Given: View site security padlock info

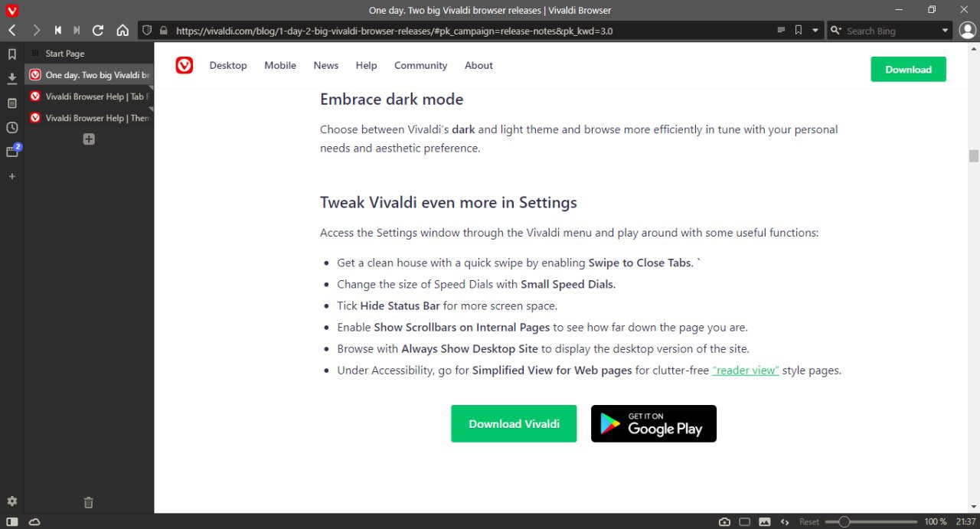Looking at the screenshot, I should coord(163,31).
